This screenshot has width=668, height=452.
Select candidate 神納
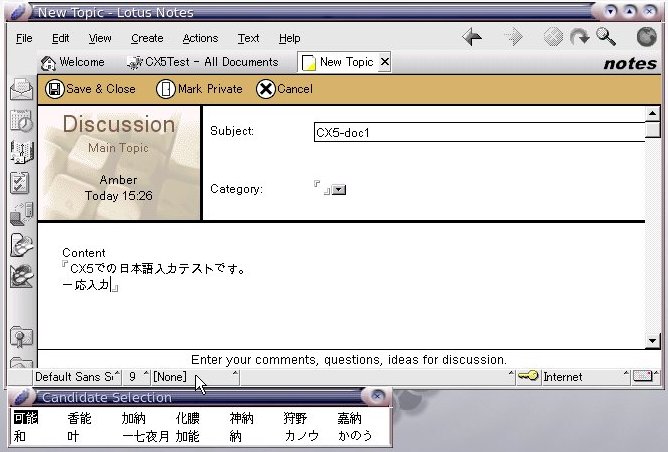[x=242, y=418]
